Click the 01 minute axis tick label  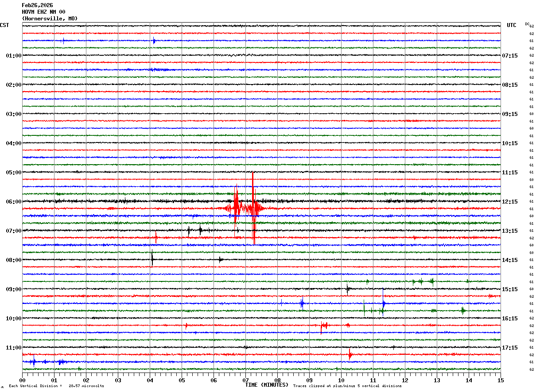point(54,380)
